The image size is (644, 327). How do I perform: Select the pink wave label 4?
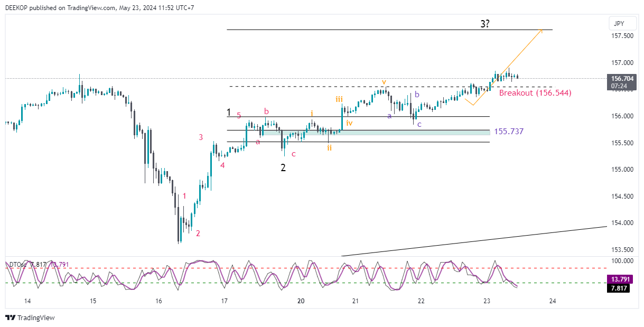pyautogui.click(x=222, y=165)
